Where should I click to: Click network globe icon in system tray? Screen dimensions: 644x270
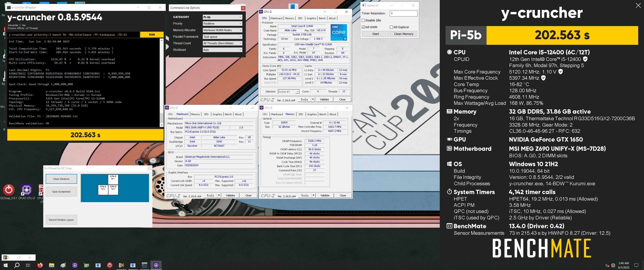coord(613,265)
